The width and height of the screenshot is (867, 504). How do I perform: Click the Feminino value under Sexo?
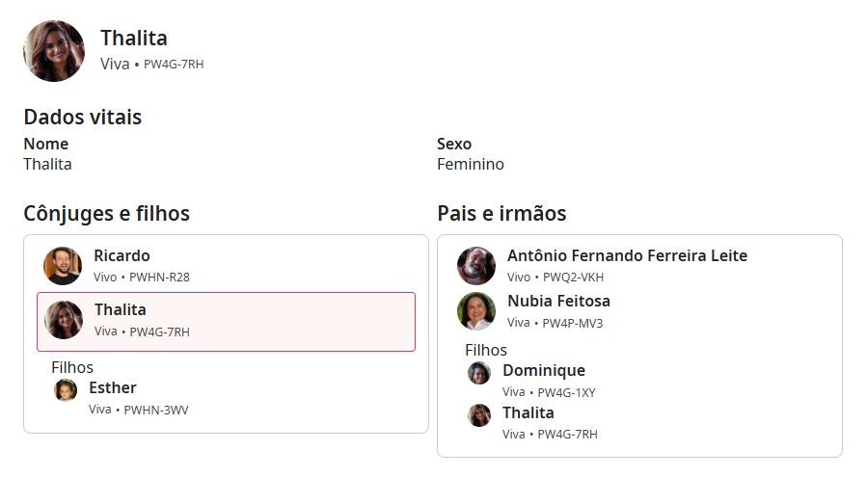(471, 164)
